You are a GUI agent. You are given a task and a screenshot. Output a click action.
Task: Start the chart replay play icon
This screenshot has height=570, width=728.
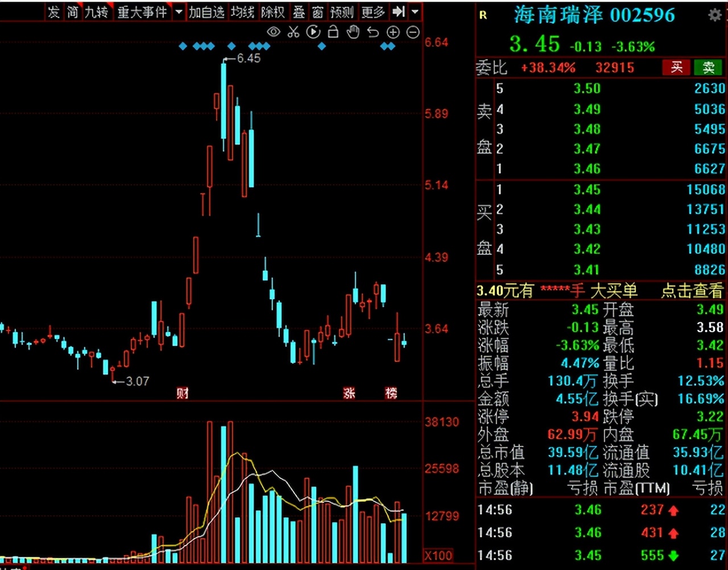click(x=313, y=32)
